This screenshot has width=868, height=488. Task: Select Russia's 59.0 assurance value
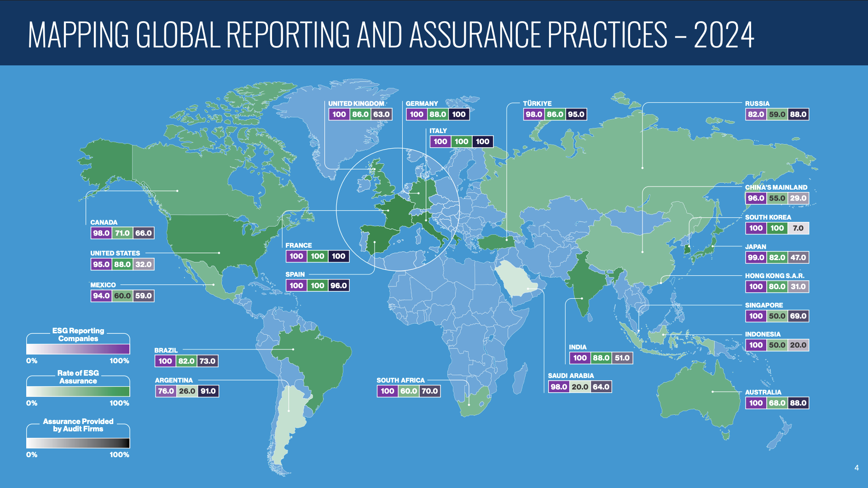[777, 114]
